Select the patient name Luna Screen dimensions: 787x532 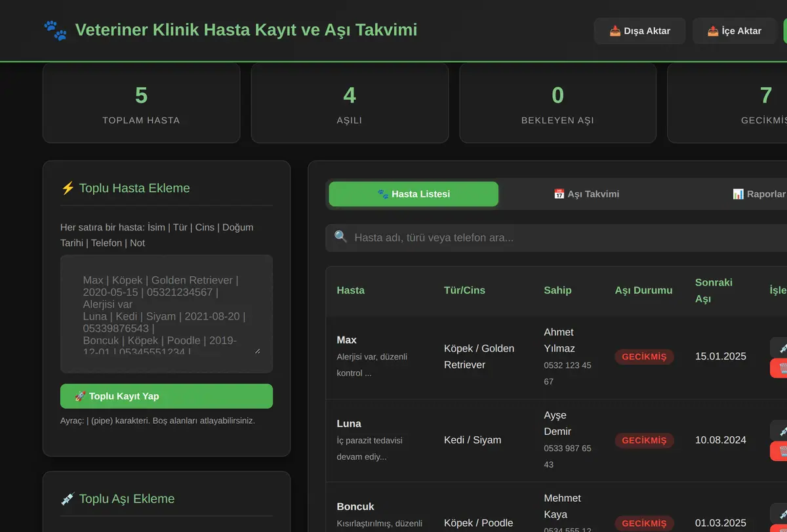point(349,424)
